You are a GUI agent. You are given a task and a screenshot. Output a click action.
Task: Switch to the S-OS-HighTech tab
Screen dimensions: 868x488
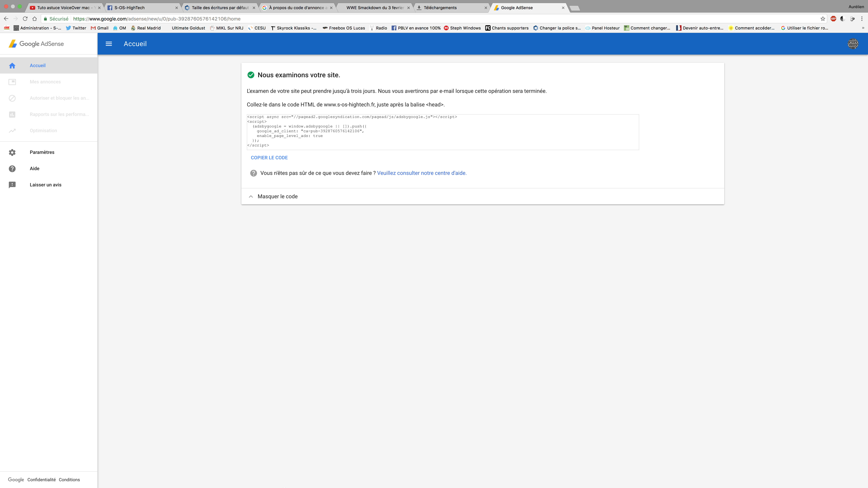click(129, 8)
